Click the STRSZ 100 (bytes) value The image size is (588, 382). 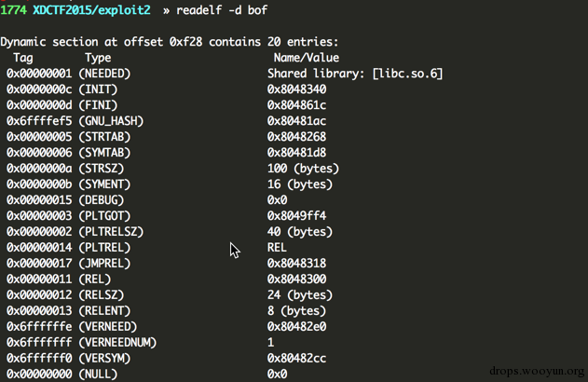pos(303,169)
